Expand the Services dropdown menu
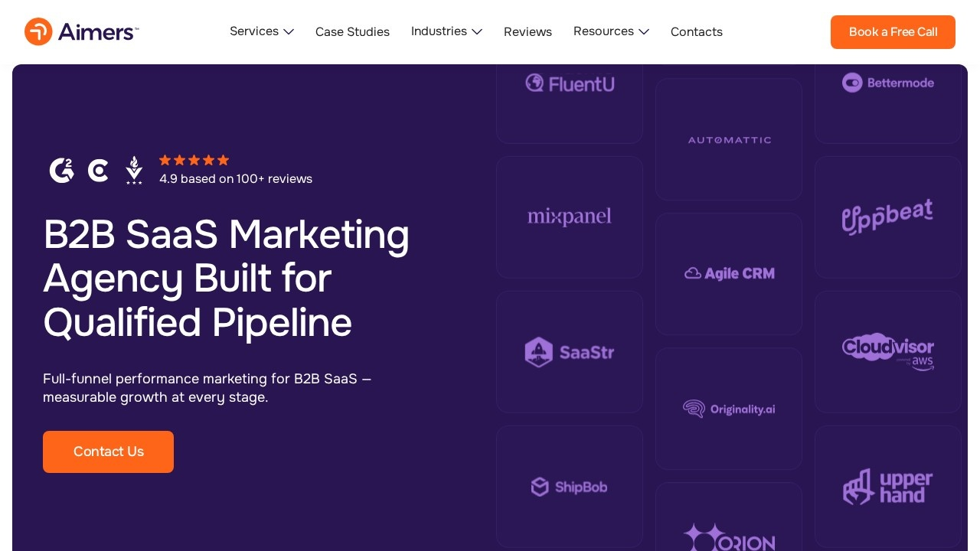Image resolution: width=980 pixels, height=551 pixels. tap(262, 31)
